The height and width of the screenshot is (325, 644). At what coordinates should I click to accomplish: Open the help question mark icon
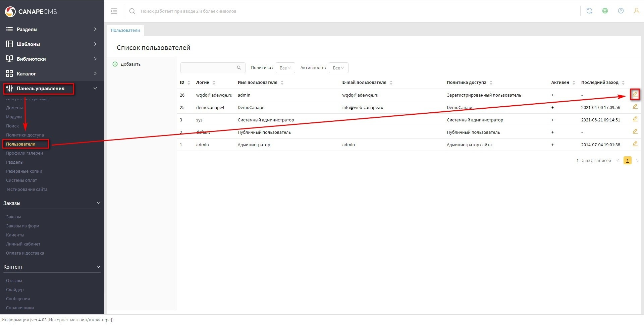(621, 11)
